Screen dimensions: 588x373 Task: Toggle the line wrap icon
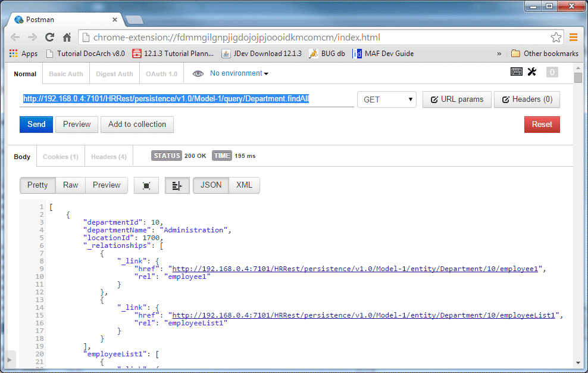point(177,185)
